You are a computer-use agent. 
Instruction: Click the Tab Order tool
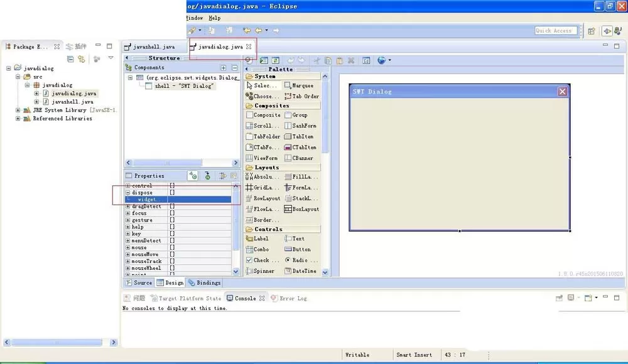[x=302, y=96]
